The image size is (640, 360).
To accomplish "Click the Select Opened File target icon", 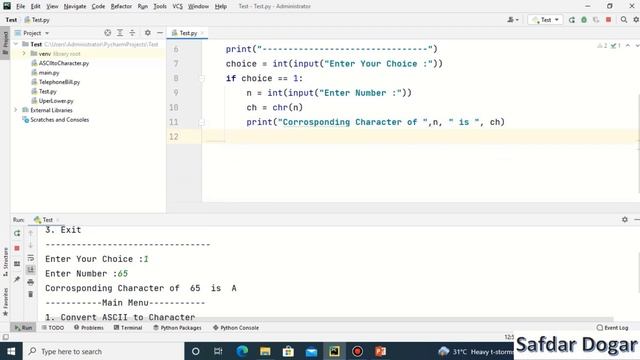I will (107, 33).
